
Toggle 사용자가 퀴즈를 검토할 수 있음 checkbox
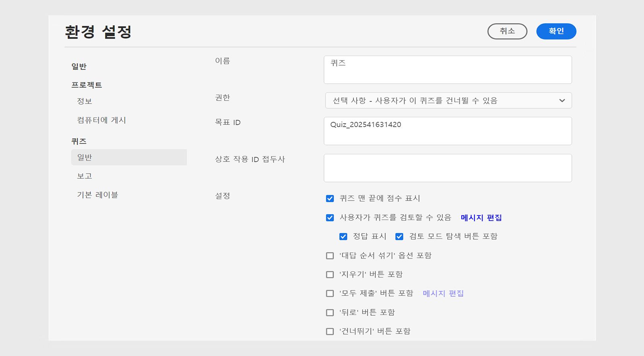[330, 218]
